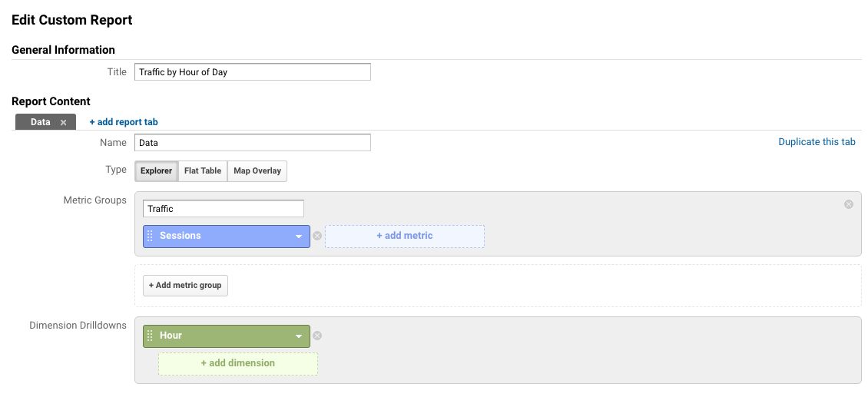
Task: Click the + add dimension placeholder
Action: click(x=238, y=364)
